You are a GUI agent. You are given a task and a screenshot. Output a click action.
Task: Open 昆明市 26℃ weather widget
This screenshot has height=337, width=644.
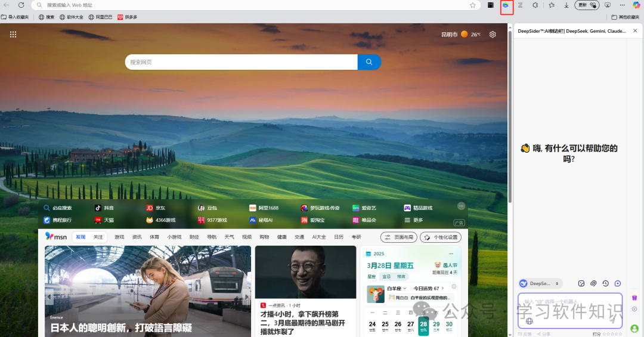pyautogui.click(x=461, y=35)
